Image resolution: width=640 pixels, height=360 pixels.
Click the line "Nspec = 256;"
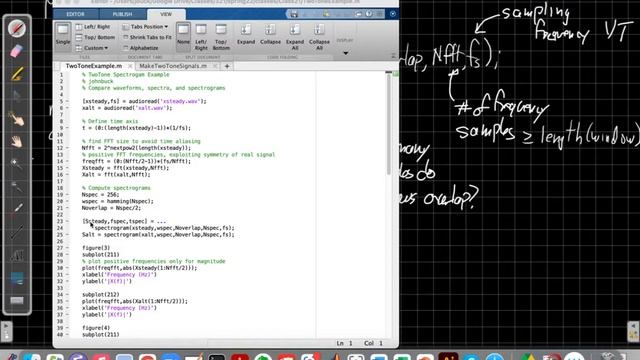tap(100, 195)
